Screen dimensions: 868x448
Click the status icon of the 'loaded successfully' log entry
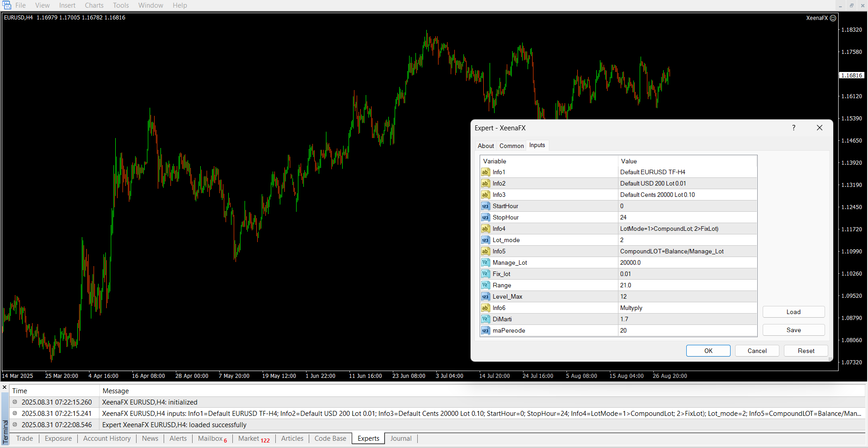(x=15, y=425)
